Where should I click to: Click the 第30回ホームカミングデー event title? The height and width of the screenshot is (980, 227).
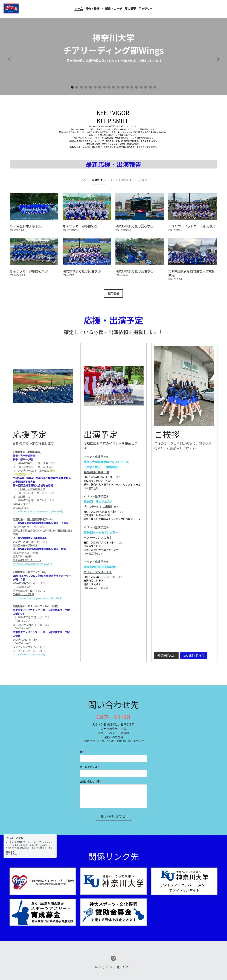[x=101, y=532]
